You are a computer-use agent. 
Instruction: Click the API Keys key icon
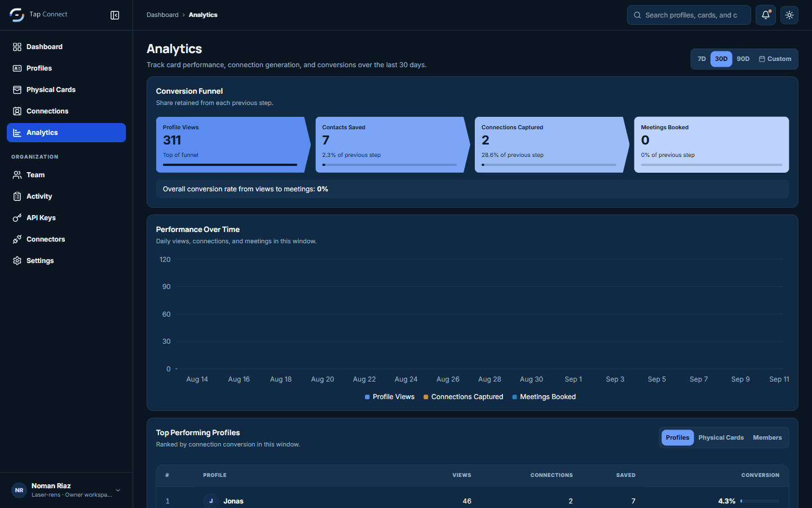(17, 218)
